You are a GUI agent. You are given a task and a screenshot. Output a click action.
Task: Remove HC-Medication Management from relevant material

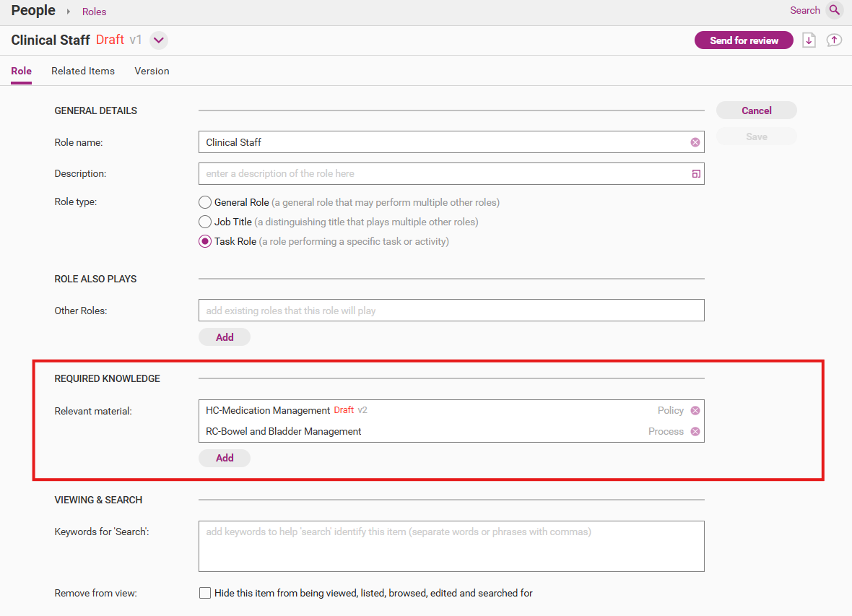[695, 410]
